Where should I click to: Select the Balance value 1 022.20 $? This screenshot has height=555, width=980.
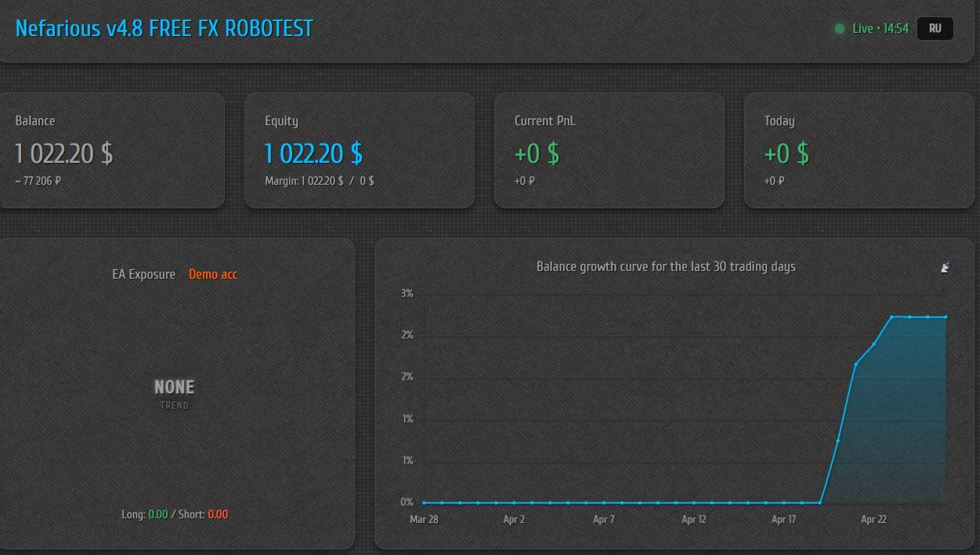click(64, 153)
